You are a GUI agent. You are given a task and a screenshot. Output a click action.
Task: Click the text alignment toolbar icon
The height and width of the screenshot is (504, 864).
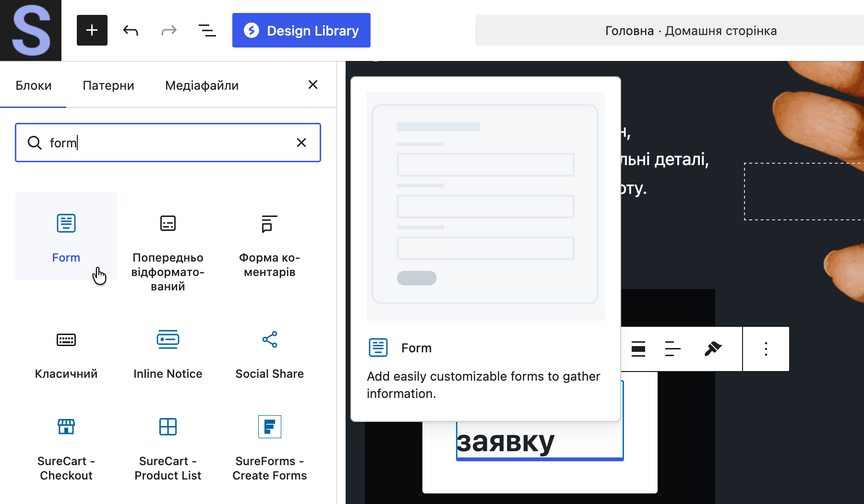click(673, 349)
